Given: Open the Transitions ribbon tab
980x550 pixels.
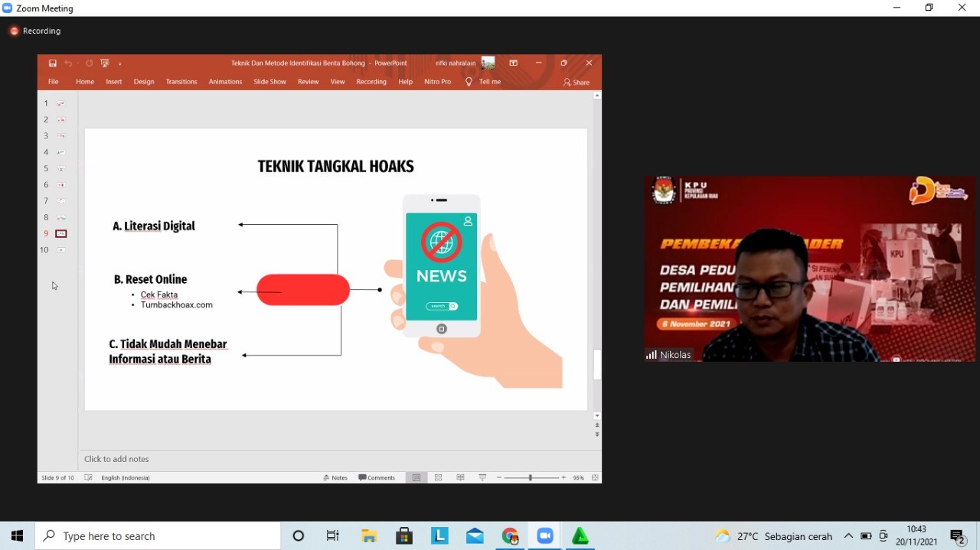Looking at the screenshot, I should tap(181, 82).
